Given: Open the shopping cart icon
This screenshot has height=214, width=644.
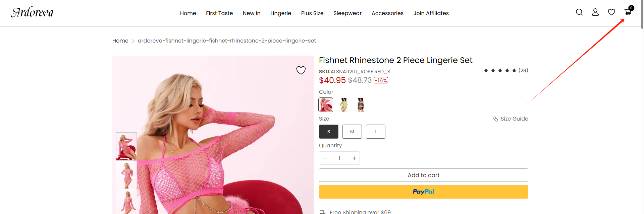Looking at the screenshot, I should [628, 12].
